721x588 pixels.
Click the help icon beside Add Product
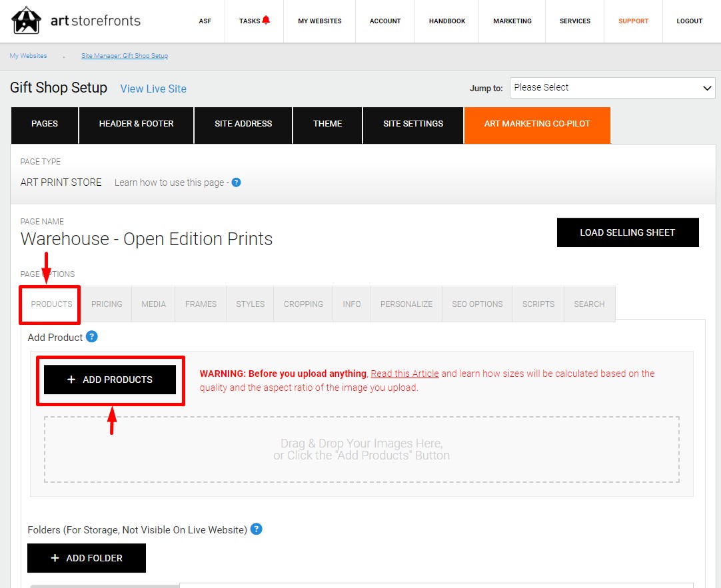[x=91, y=337]
